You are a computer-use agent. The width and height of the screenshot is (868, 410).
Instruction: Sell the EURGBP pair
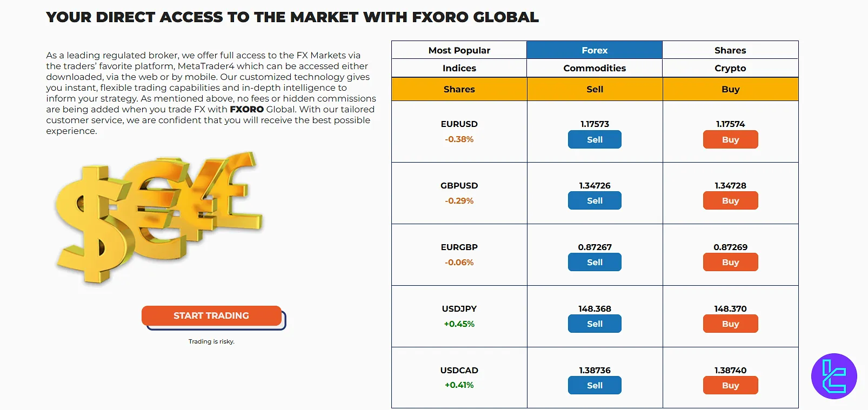tap(594, 263)
